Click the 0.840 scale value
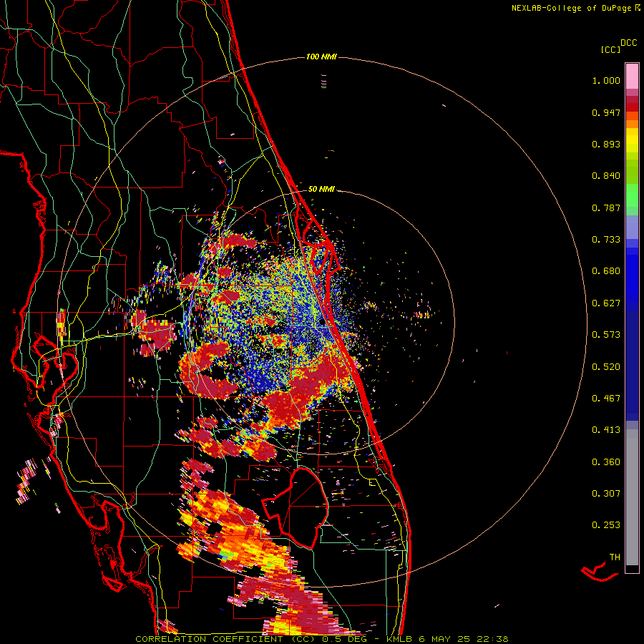Viewport: 644px width, 644px height. [606, 176]
